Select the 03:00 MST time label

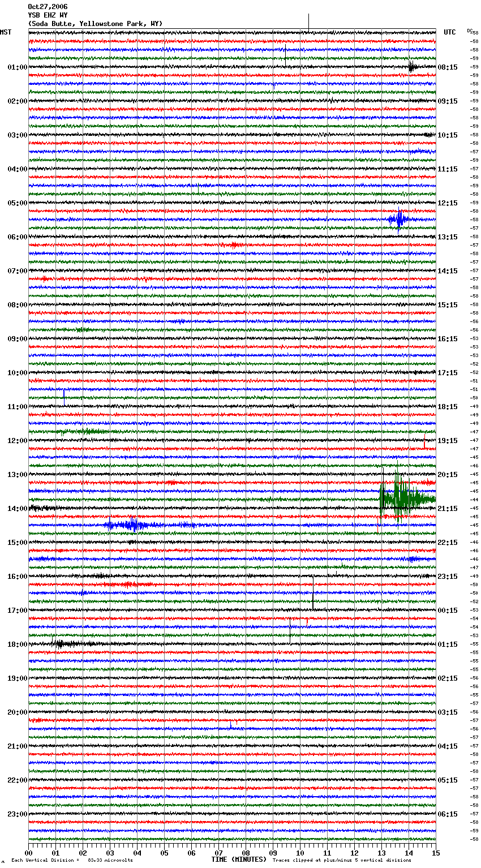click(x=17, y=135)
